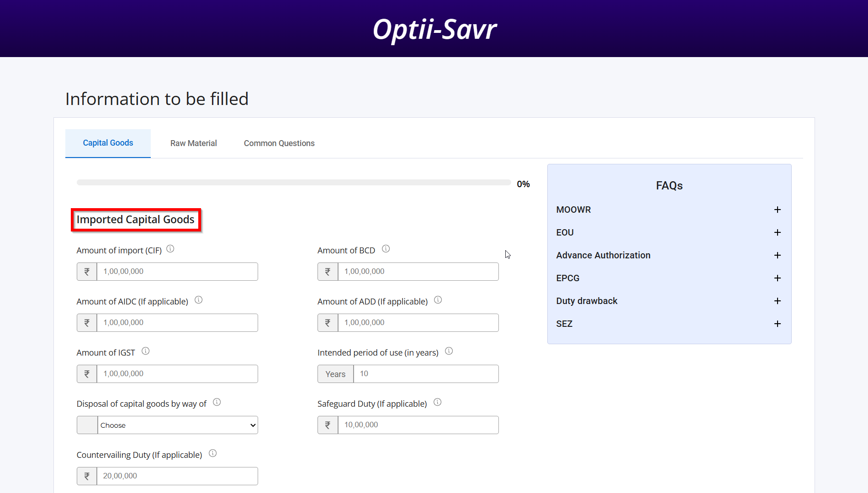Expand the Duty drawback FAQ entry
Viewport: 868px width, 493px height.
[778, 301]
